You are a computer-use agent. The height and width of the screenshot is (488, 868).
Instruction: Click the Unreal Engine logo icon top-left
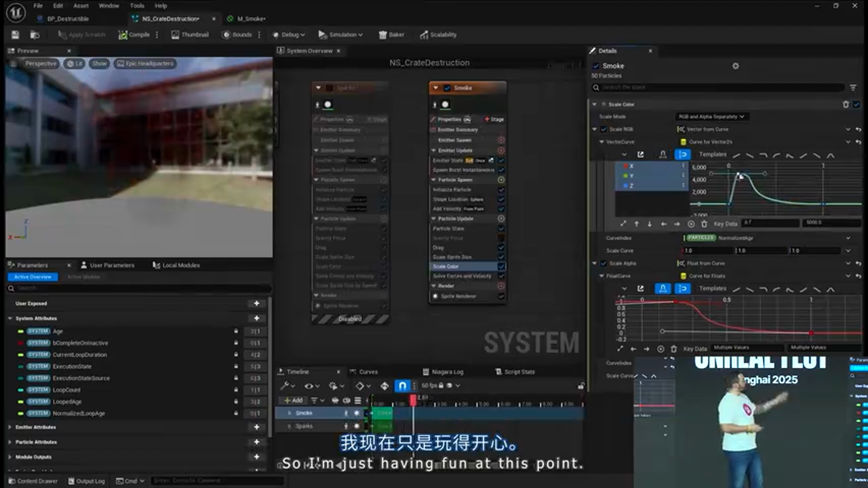click(x=15, y=14)
